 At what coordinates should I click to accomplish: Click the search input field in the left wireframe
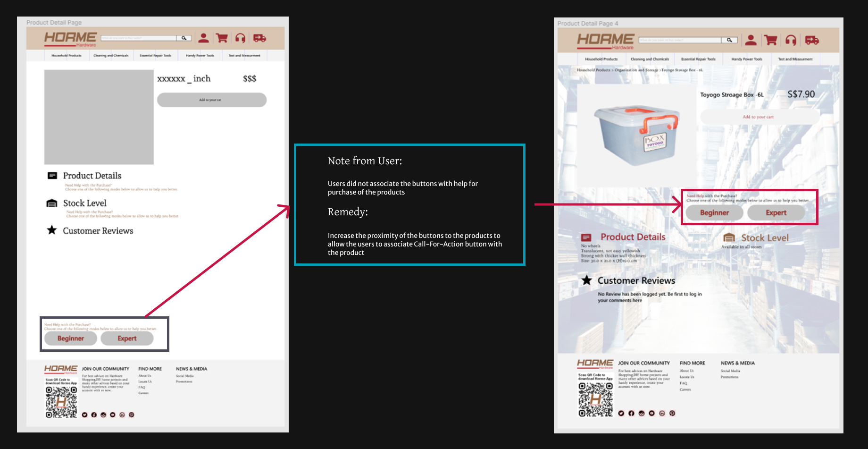pyautogui.click(x=139, y=38)
